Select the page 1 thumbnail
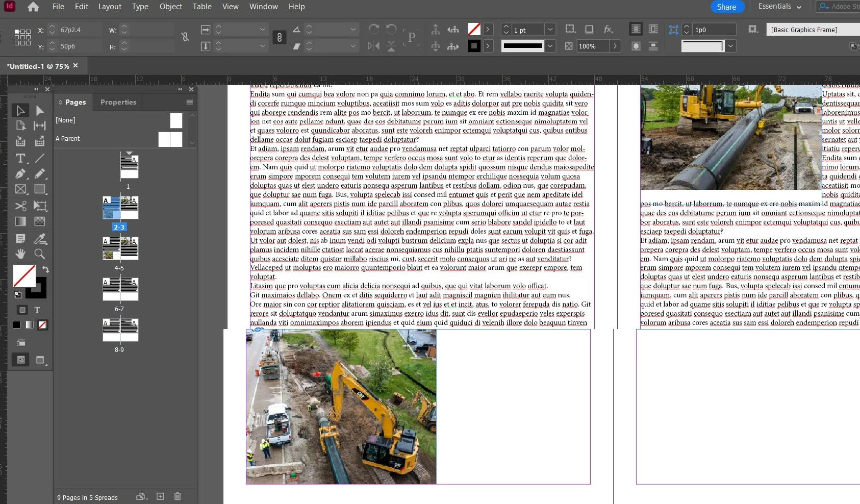The width and height of the screenshot is (860, 504). coord(129,166)
